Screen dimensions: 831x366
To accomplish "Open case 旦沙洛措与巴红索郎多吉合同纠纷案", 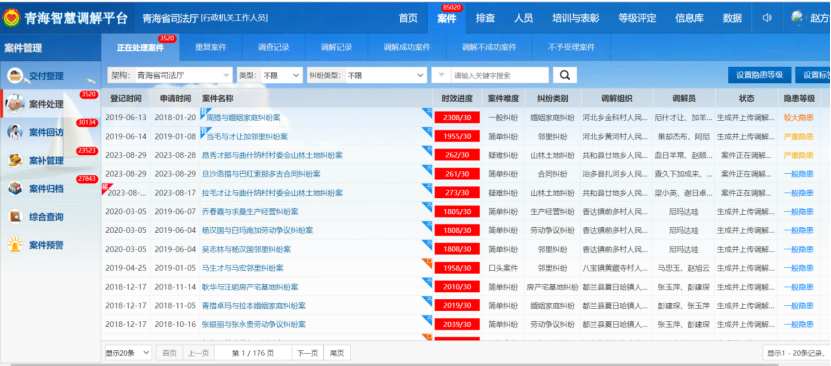I will 261,174.
